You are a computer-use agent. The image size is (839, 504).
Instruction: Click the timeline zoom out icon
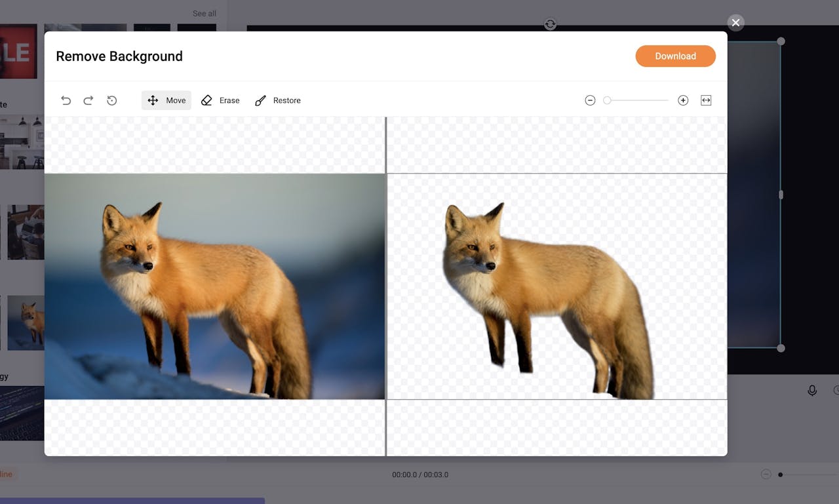pyautogui.click(x=766, y=475)
